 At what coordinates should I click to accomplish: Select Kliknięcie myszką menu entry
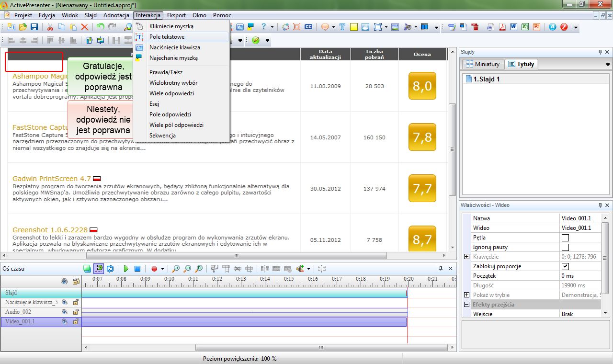(x=182, y=26)
